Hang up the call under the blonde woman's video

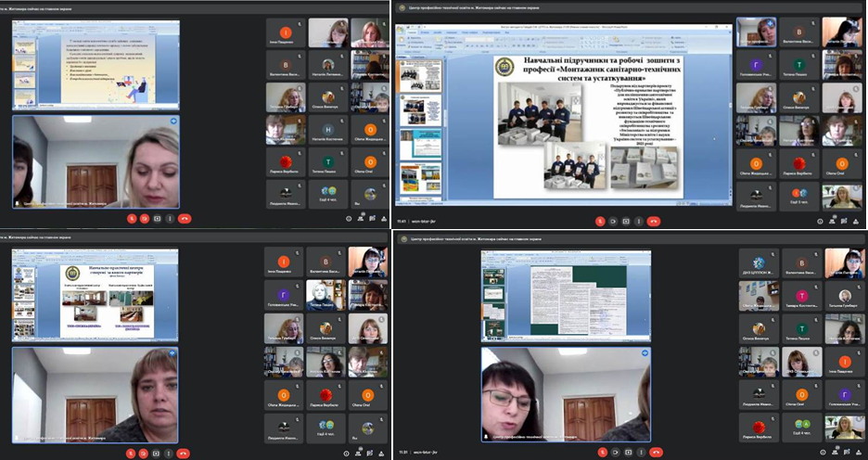pos(186,219)
